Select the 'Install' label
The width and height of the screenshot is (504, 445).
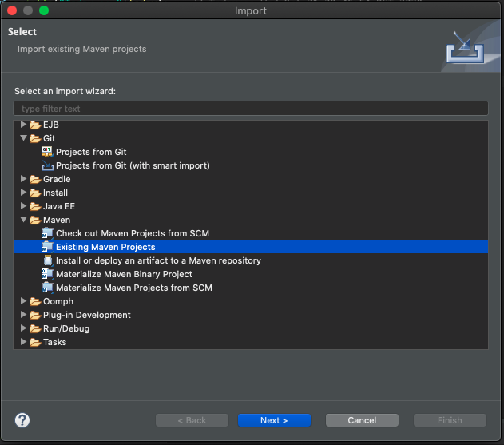click(55, 193)
